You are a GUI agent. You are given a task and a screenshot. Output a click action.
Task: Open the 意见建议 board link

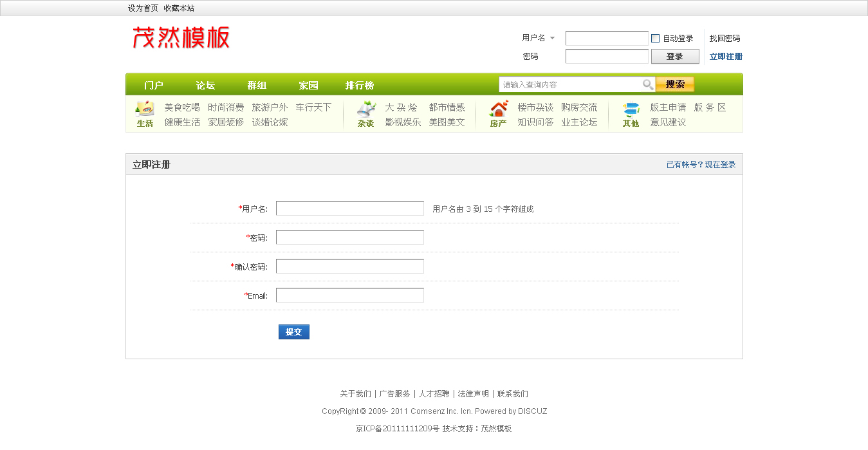(668, 122)
